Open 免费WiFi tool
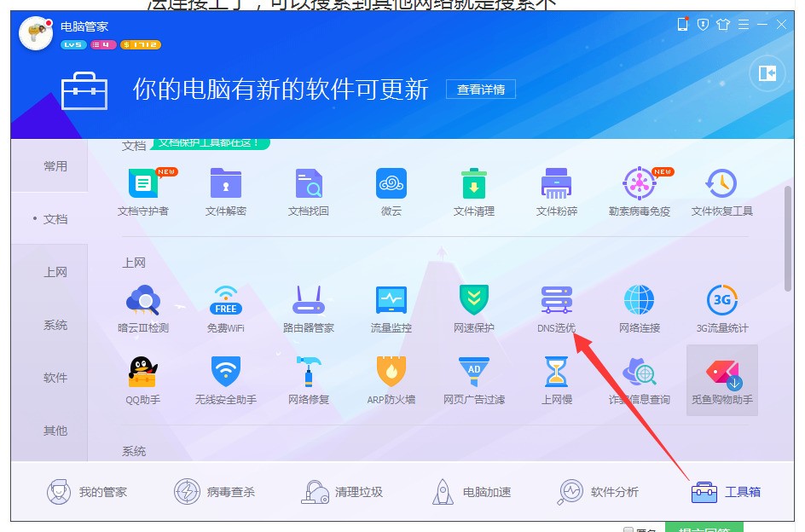This screenshot has width=805, height=532. coord(226,309)
